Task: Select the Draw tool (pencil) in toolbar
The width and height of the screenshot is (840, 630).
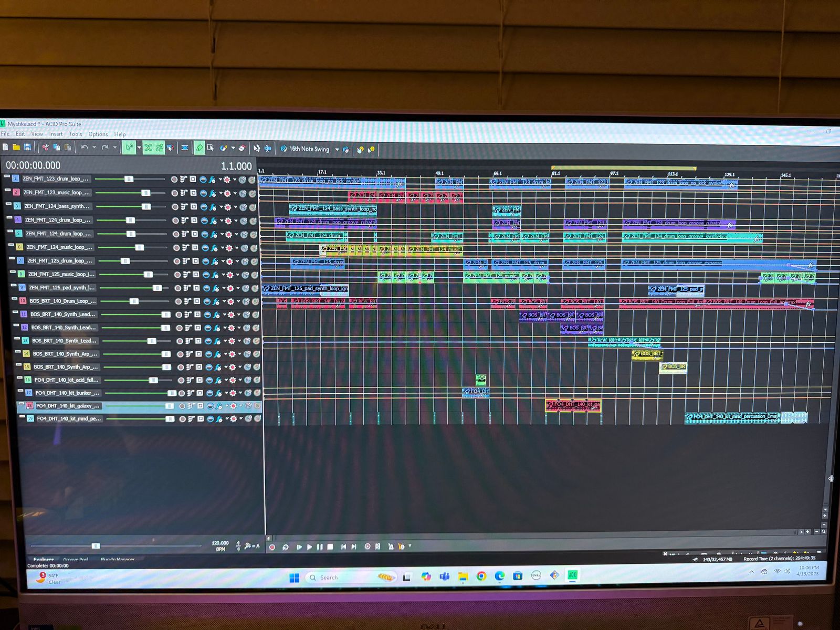Action: (199, 149)
